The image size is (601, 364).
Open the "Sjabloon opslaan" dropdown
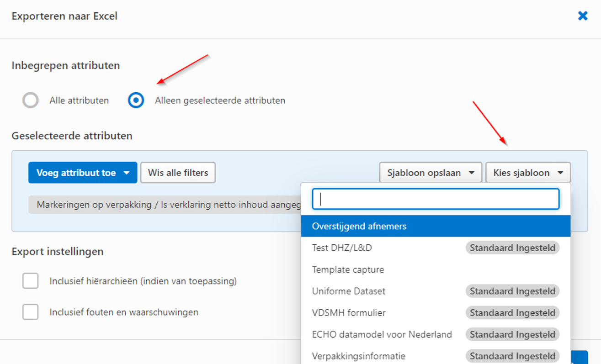click(430, 172)
